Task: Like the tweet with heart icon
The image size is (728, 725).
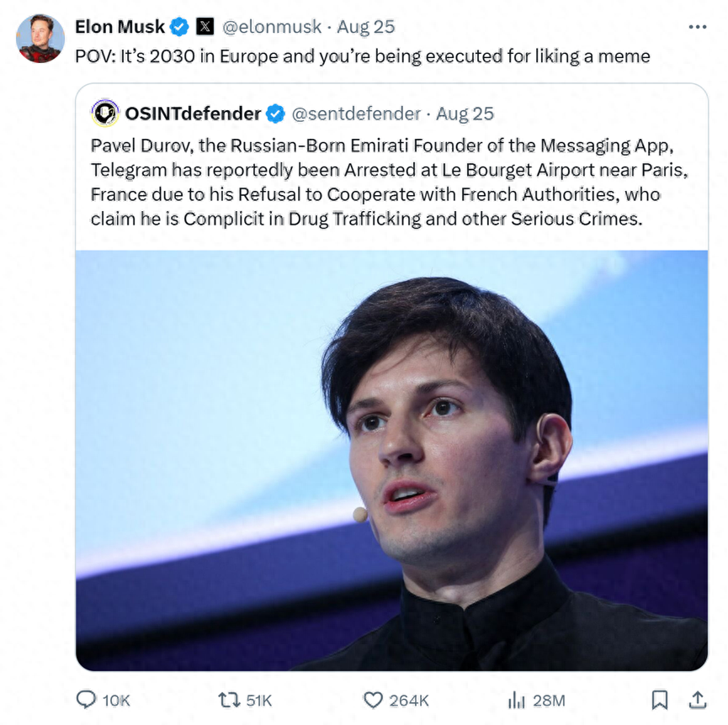Action: [373, 700]
